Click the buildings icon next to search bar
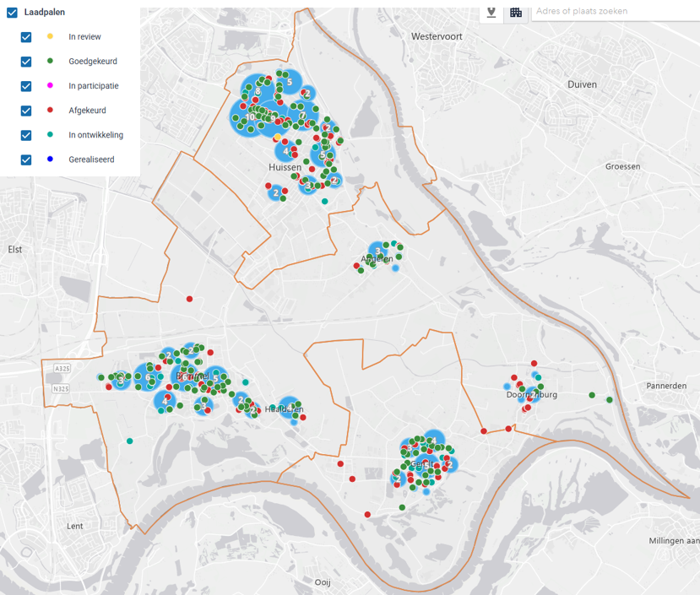Image resolution: width=700 pixels, height=595 pixels. (516, 12)
